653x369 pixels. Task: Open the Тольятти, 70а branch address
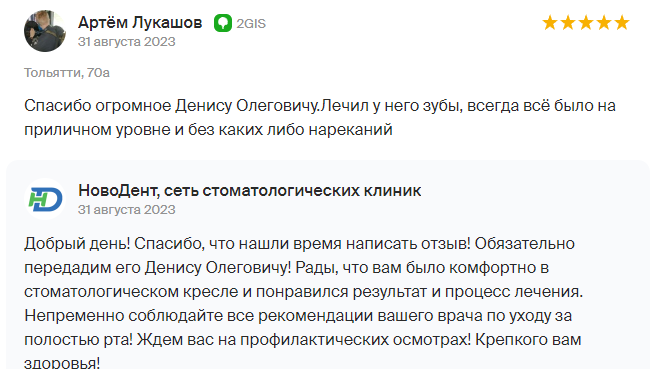pyautogui.click(x=67, y=73)
